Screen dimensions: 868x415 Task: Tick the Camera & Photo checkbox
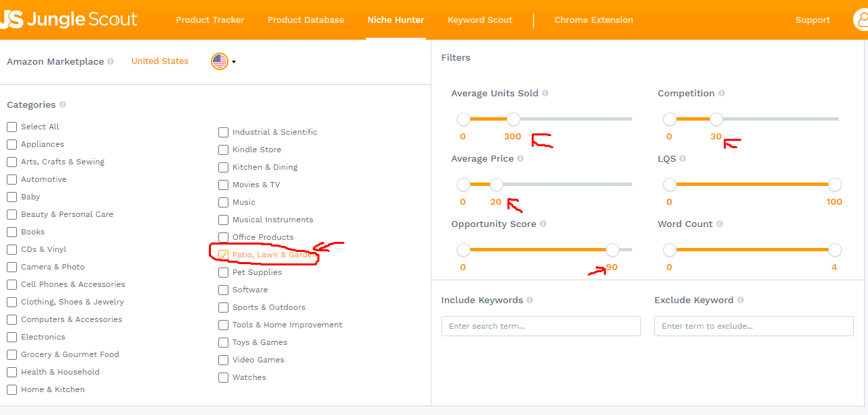coord(12,267)
